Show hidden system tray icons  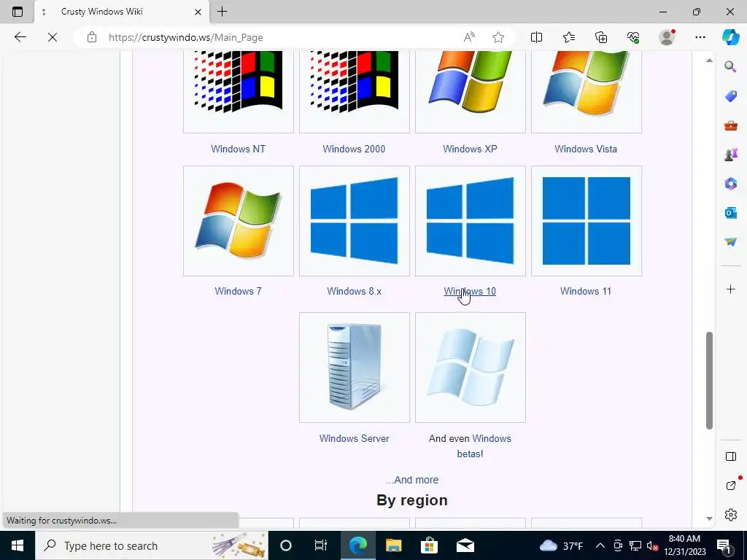coord(600,545)
